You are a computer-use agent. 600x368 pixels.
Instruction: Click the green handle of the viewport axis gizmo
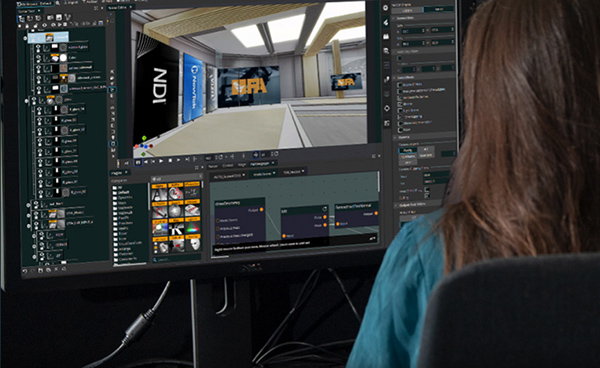point(144,138)
